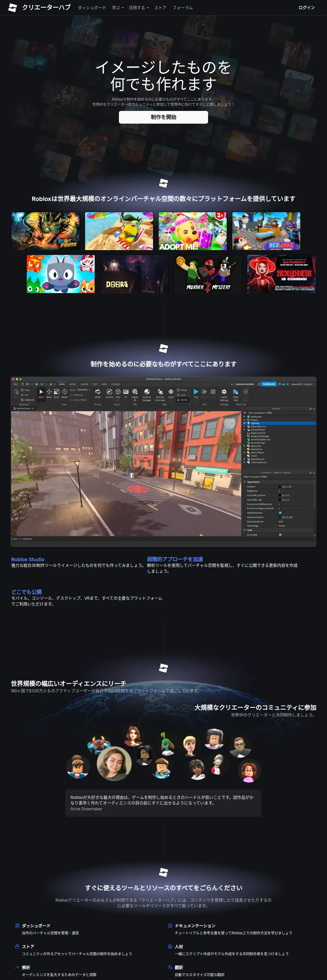The height and width of the screenshot is (980, 327).
Task: Open the ドキュメンテーション resource link
Action: tap(195, 926)
